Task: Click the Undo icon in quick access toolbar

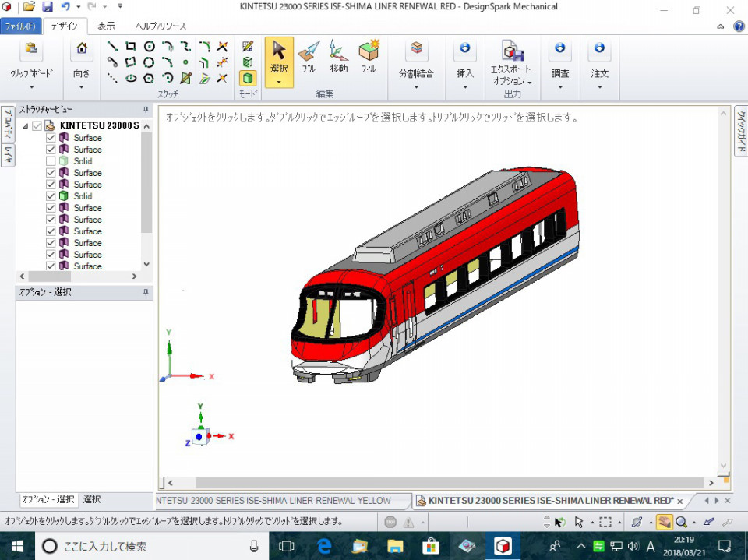Action: 65,7
